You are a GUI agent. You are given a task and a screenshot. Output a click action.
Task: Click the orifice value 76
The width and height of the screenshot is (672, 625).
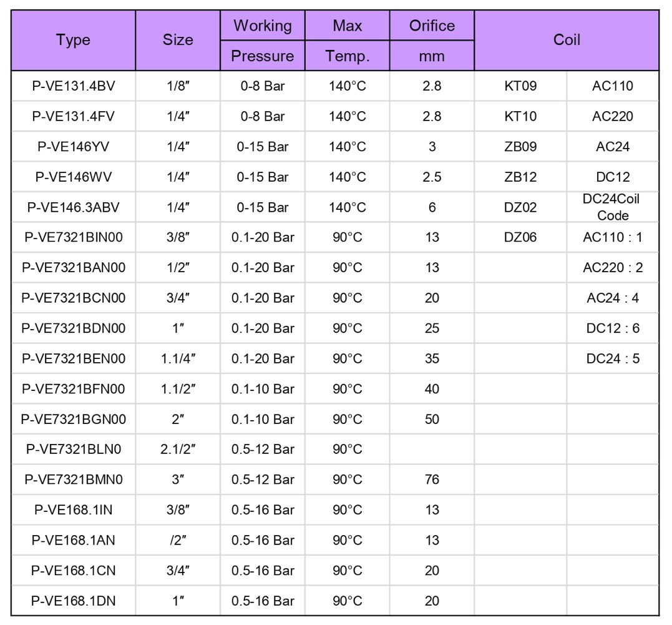point(432,480)
